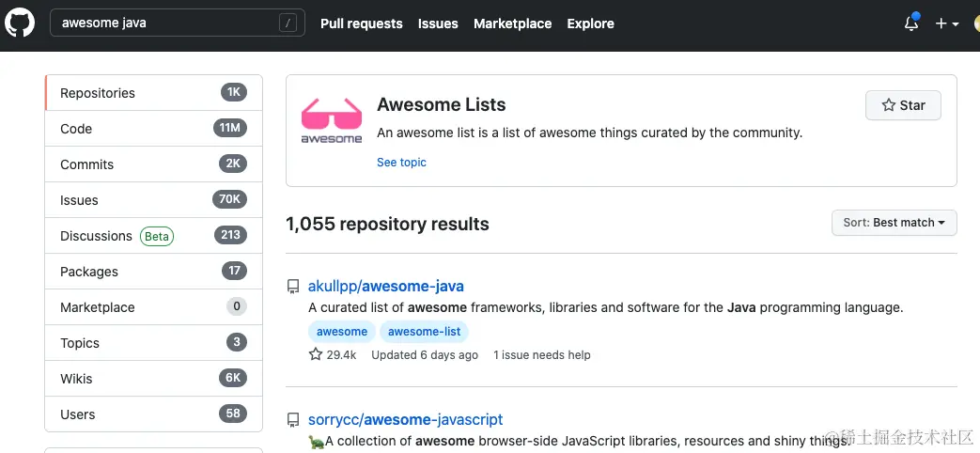Follow the See topic link
This screenshot has width=980, height=453.
point(401,163)
